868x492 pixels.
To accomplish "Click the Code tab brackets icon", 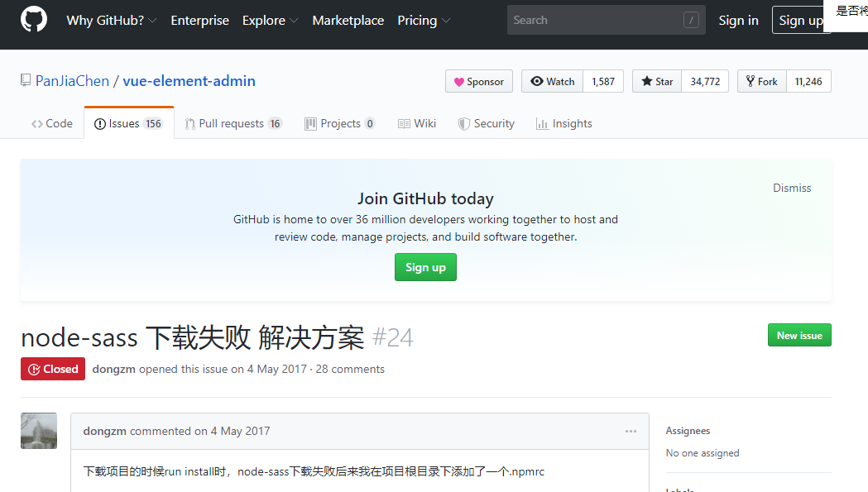I will coord(37,124).
